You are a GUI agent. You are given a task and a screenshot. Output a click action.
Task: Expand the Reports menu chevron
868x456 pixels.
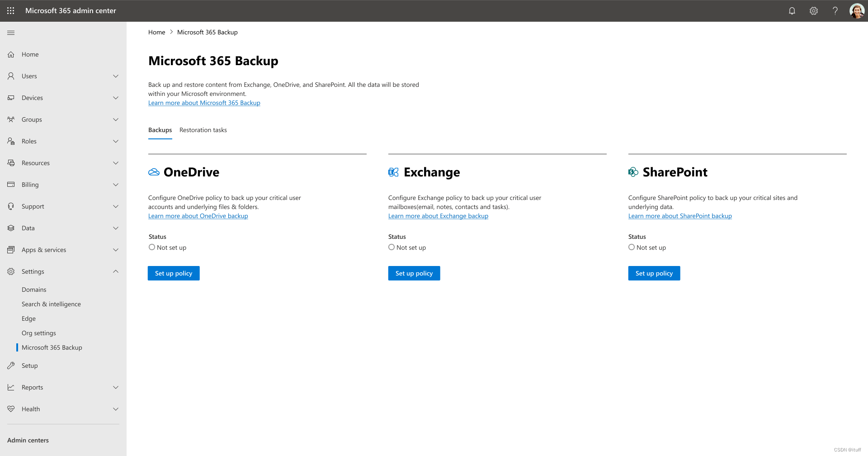116,387
